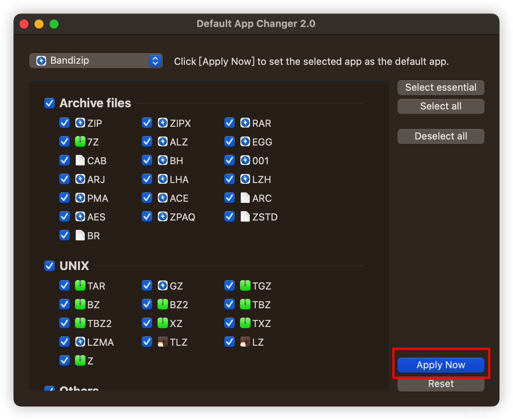Click the Bandizip icon beside AES
This screenshot has height=420, width=513.
point(80,217)
